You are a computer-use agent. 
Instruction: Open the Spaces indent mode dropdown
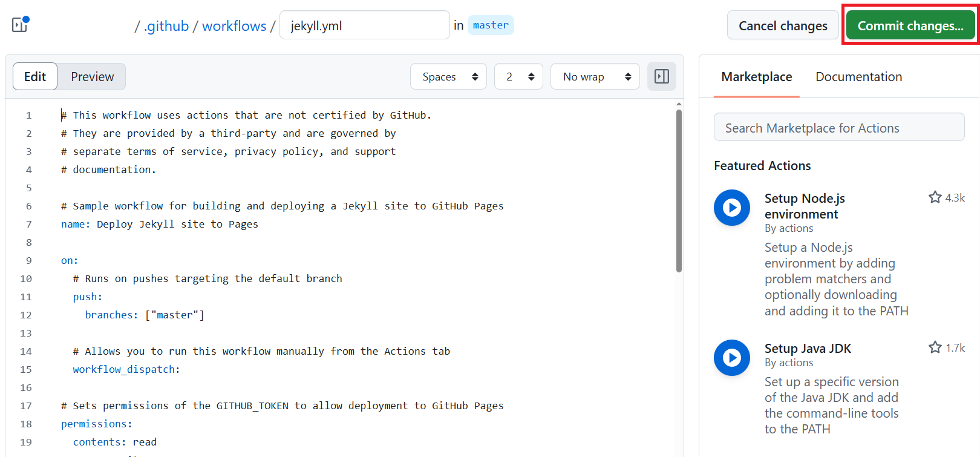point(448,77)
